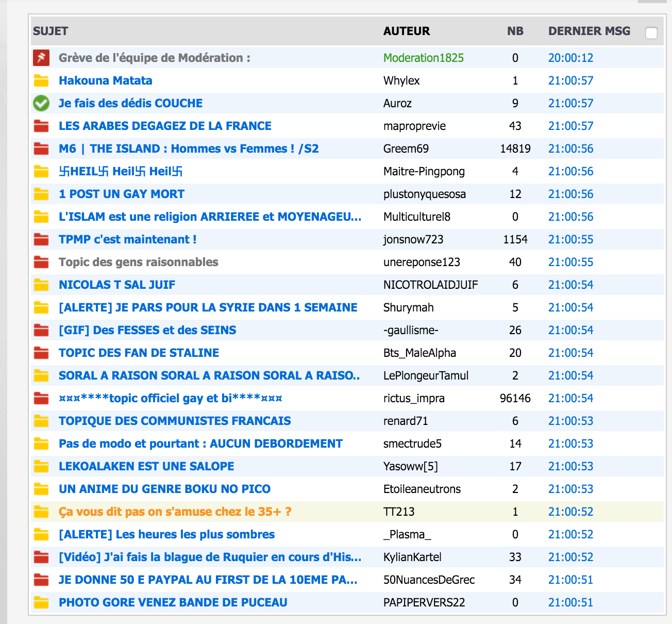Click yellow folder icon beside AUCUN DEBORDEMENT topic
The image size is (672, 624).
[41, 444]
